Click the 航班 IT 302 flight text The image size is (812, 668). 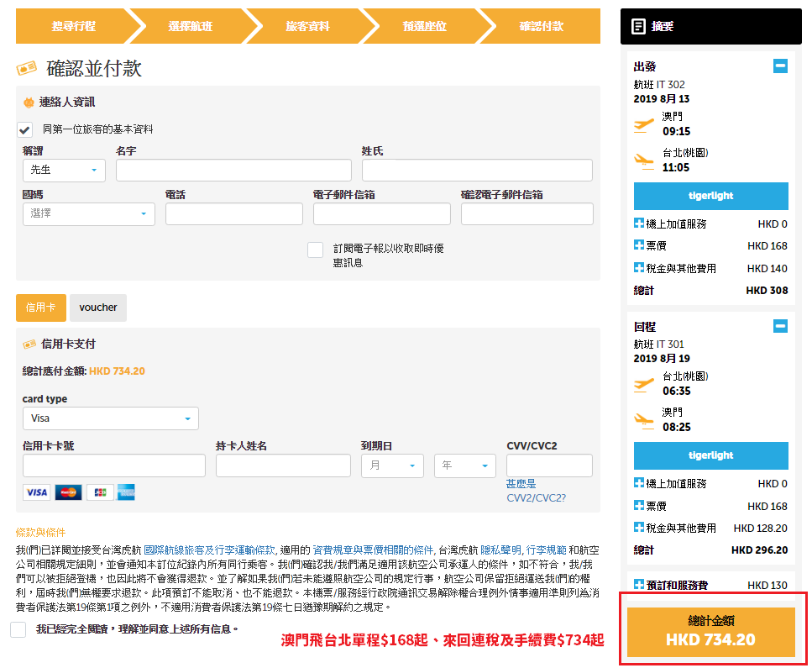659,85
